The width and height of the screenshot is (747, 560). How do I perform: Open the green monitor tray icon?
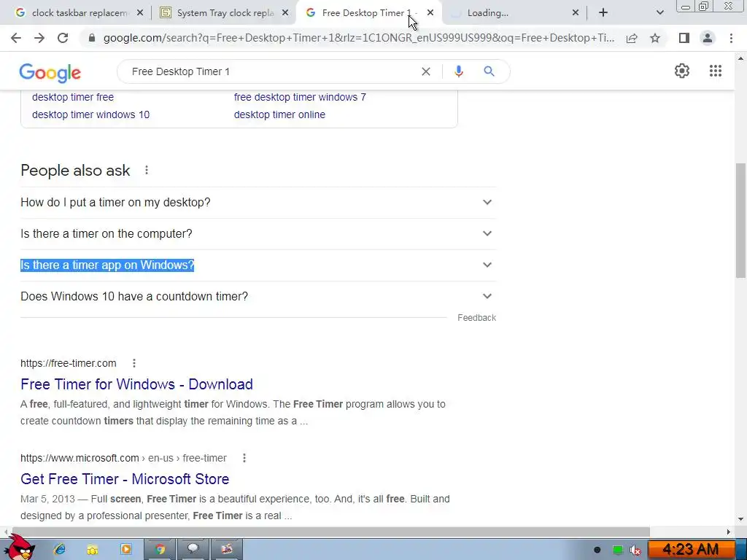pos(617,551)
